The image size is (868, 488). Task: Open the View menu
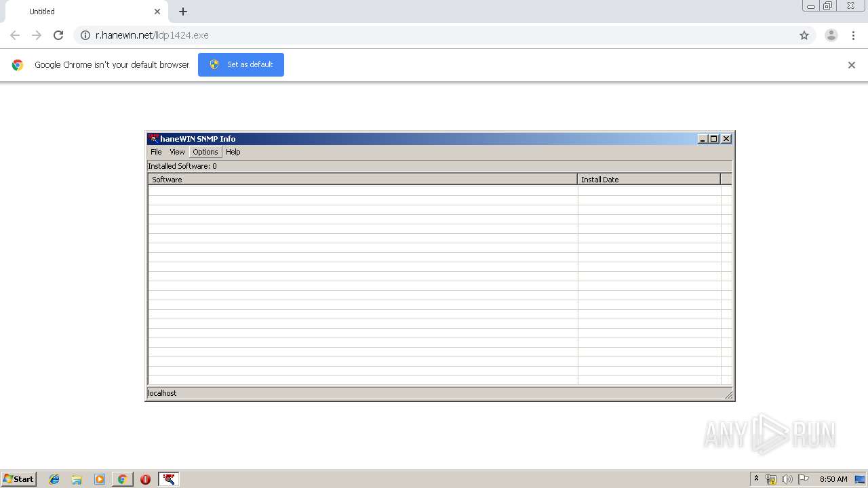(x=177, y=152)
